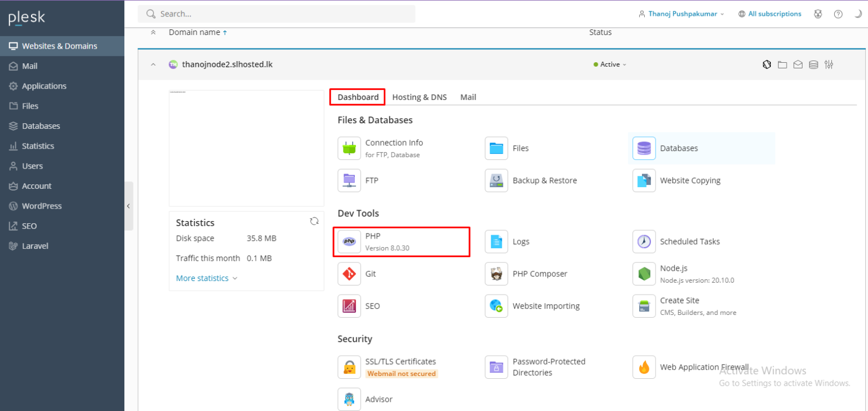Collapse the thanojnode2.slhosted.lk domain row
The image size is (868, 411).
click(x=153, y=64)
